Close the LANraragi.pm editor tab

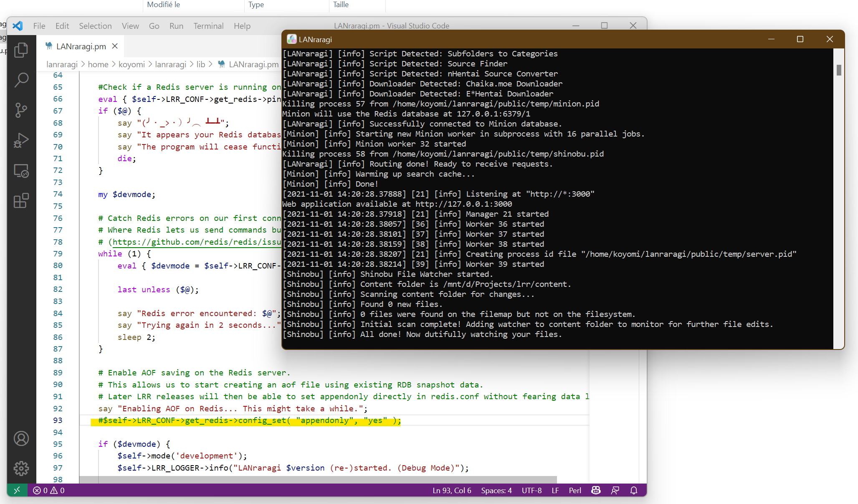pos(115,46)
